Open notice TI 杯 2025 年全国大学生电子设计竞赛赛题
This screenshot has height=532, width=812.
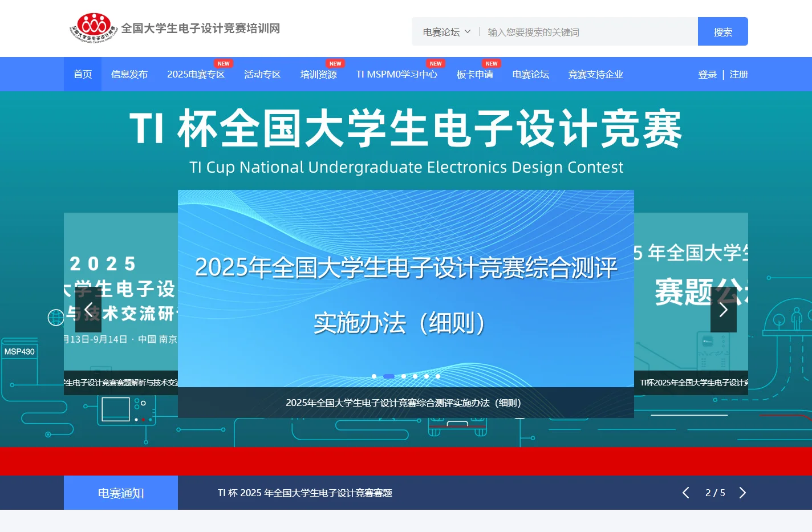tap(305, 493)
